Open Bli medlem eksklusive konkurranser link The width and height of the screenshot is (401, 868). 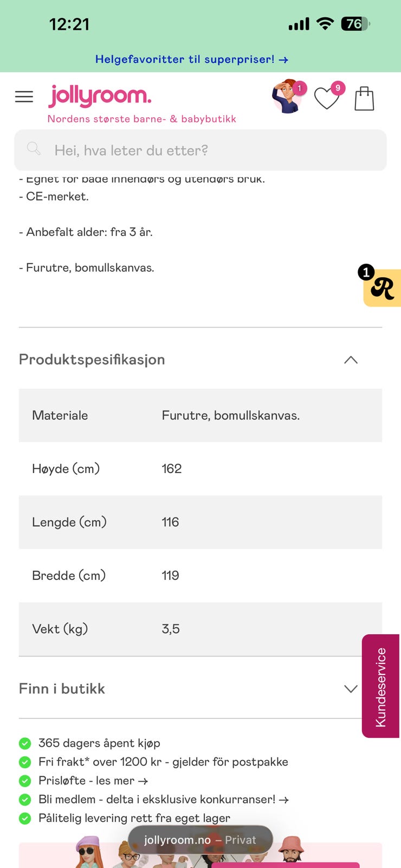pyautogui.click(x=163, y=799)
